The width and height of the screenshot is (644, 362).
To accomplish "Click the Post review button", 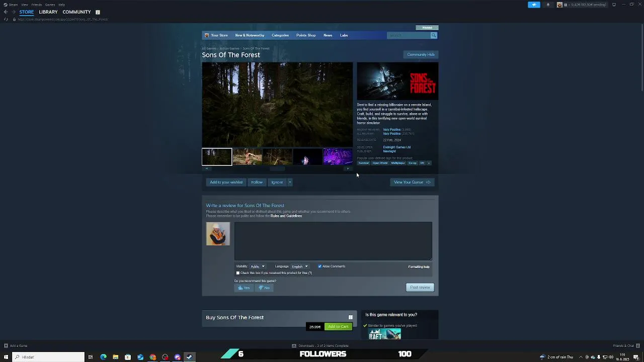I will click(420, 287).
